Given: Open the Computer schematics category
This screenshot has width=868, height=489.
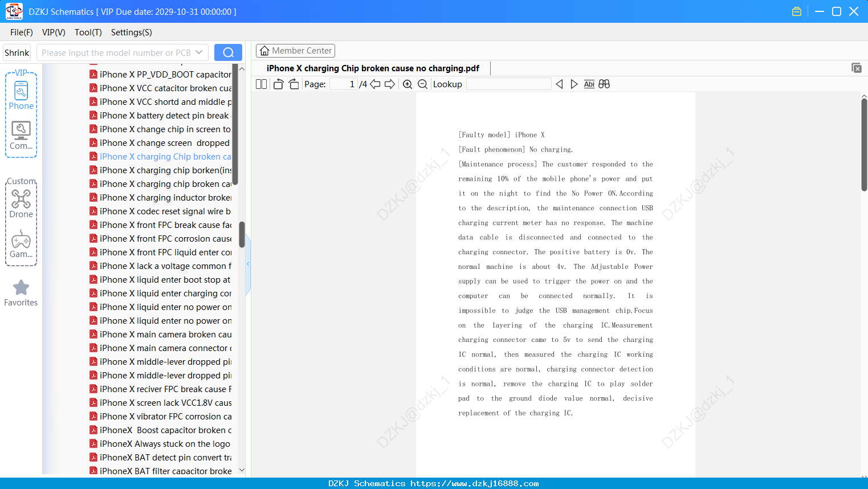Looking at the screenshot, I should [x=21, y=136].
